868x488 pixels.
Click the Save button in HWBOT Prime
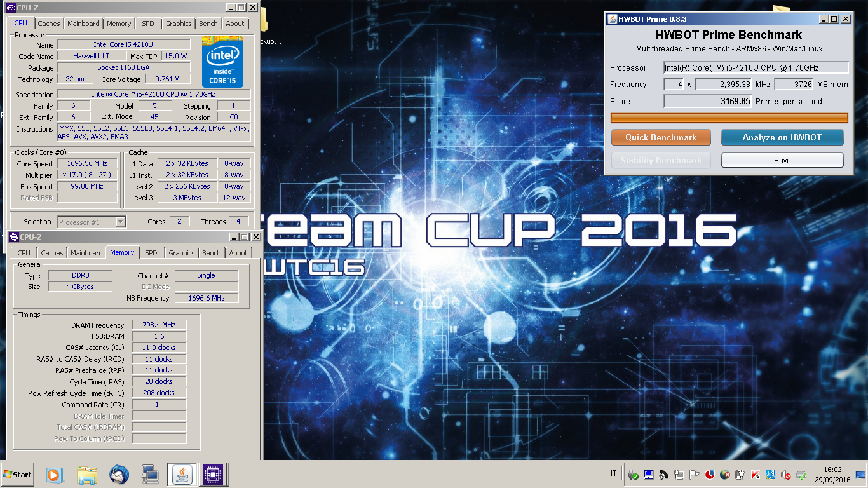click(x=782, y=160)
